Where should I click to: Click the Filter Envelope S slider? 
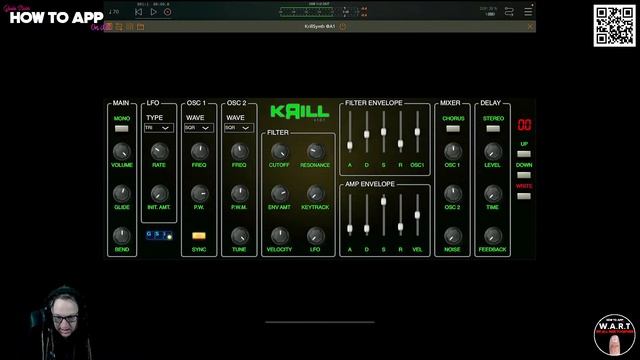pos(383,131)
